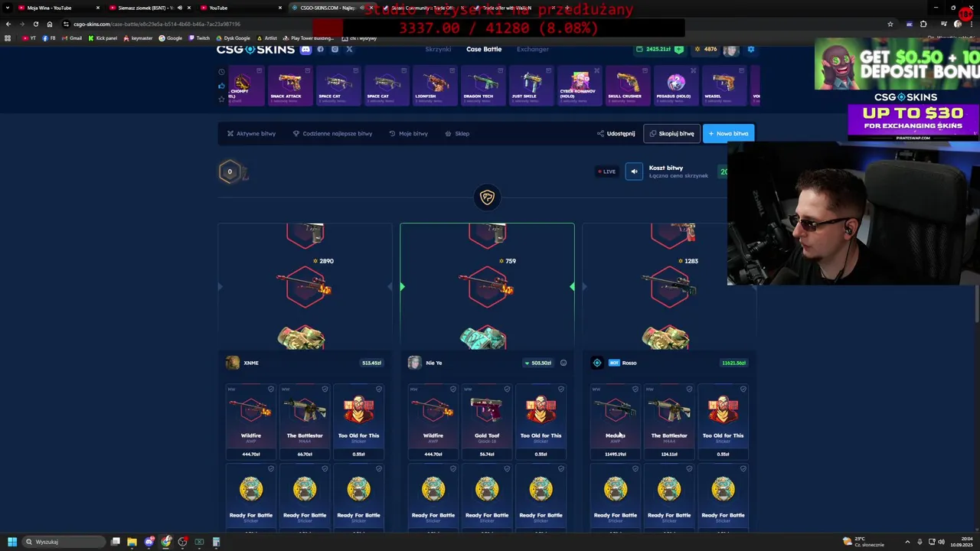Open the Twitch bookmark
This screenshot has height=551, width=980.
(199, 38)
